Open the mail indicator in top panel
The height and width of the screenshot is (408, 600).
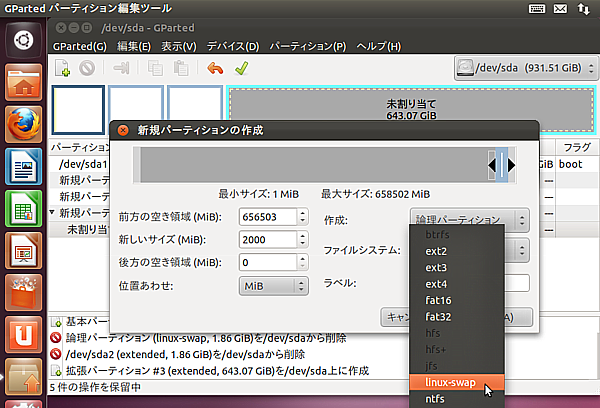coord(560,8)
